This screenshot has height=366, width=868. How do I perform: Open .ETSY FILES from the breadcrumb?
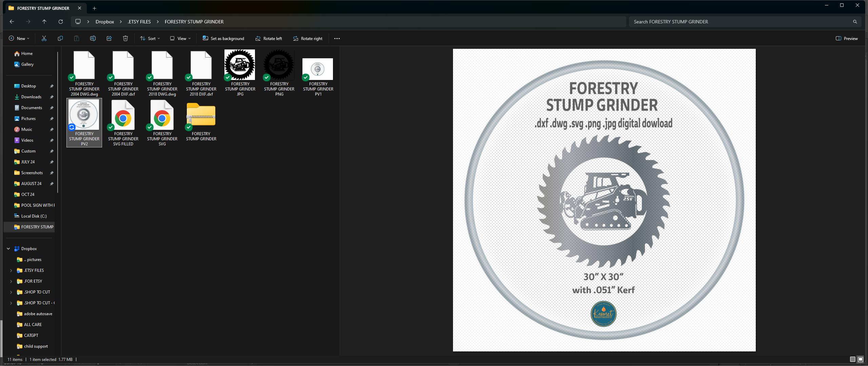(139, 21)
